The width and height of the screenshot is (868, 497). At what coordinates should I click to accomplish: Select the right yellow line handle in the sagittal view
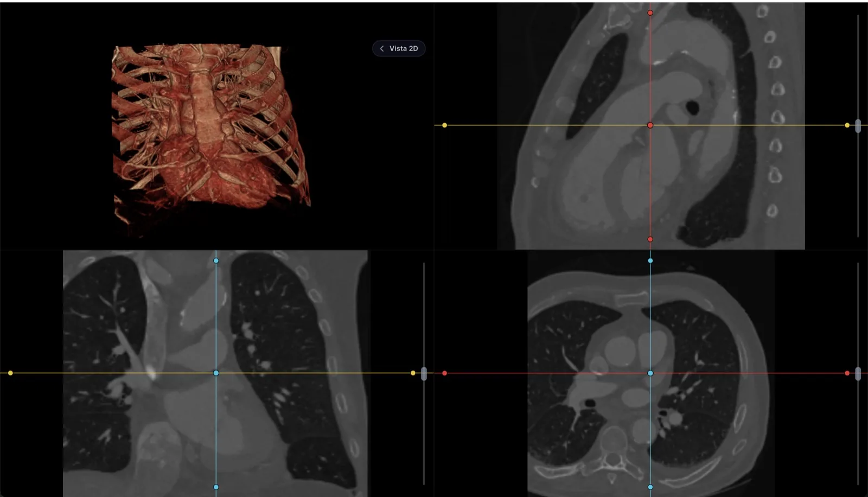(847, 125)
